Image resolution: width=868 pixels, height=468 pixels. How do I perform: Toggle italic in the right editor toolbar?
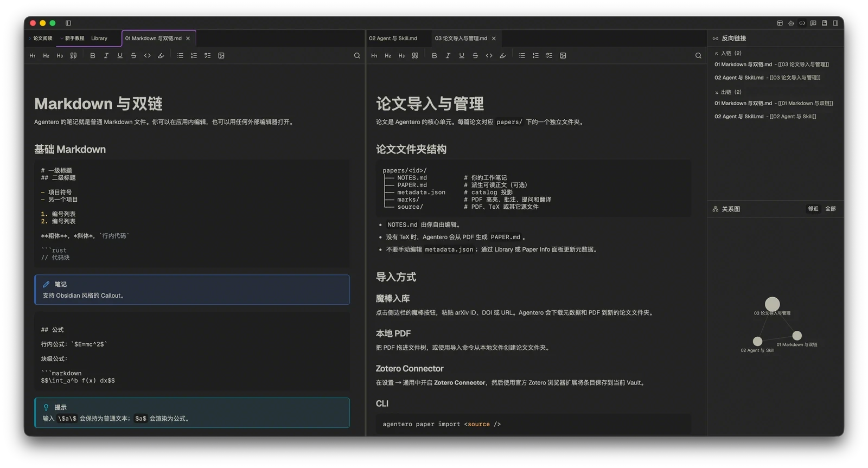pyautogui.click(x=448, y=55)
